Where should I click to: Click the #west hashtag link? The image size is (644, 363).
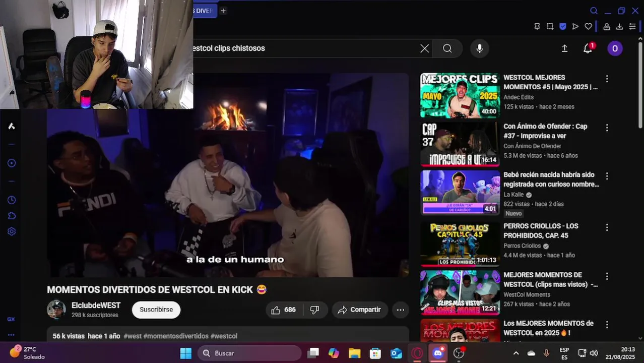click(x=133, y=336)
